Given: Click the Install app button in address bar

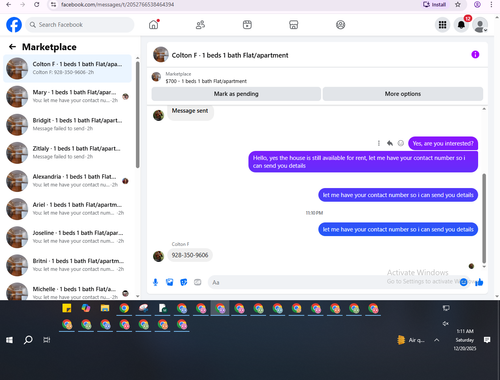Looking at the screenshot, I should coord(435,5).
